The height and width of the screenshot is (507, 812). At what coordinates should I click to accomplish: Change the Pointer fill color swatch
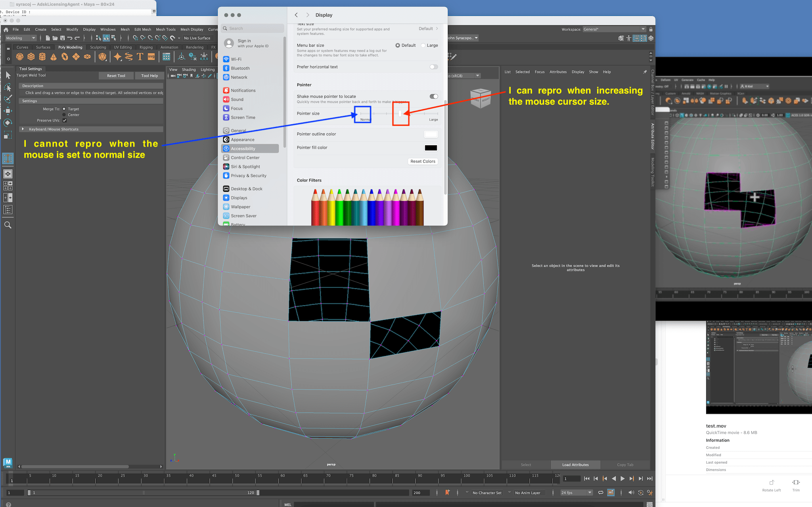tap(431, 147)
